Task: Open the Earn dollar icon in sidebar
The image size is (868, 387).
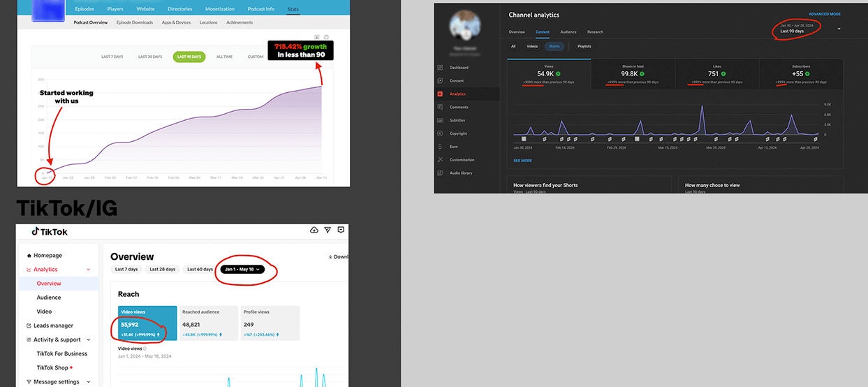Action: [x=440, y=147]
